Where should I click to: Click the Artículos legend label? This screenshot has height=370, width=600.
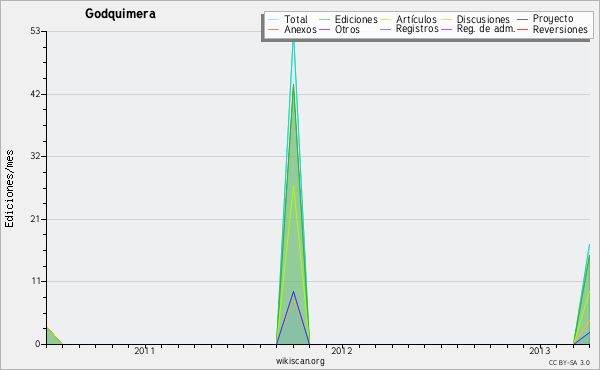[416, 19]
